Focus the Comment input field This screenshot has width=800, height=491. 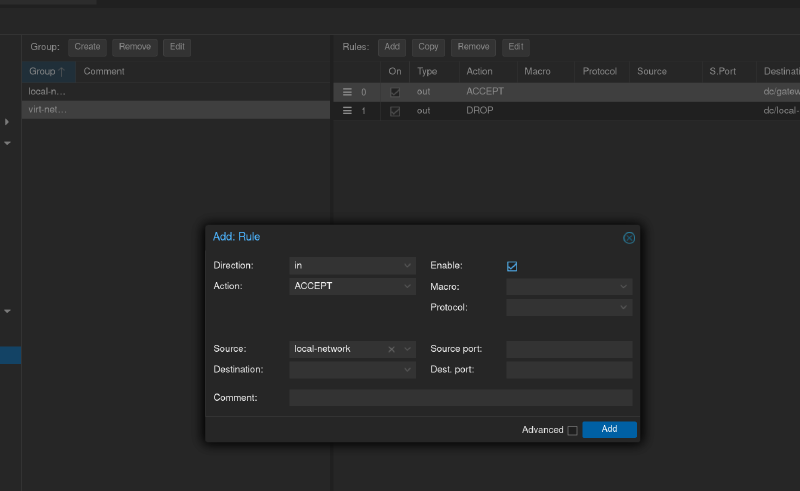point(460,398)
